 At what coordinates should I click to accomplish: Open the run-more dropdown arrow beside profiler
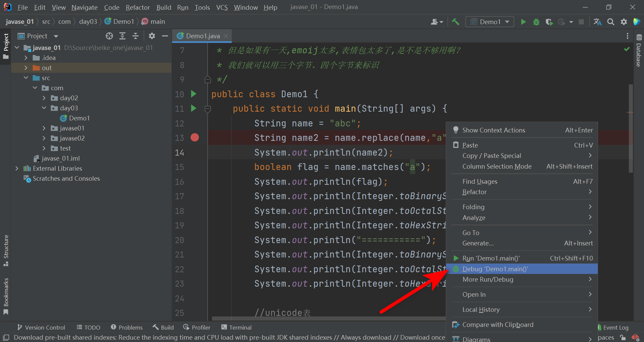point(571,22)
